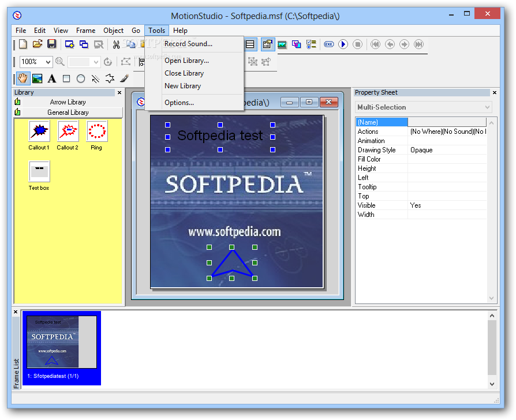Image resolution: width=516 pixels, height=420 pixels.
Task: Click the add new frame icon
Action: click(x=69, y=44)
